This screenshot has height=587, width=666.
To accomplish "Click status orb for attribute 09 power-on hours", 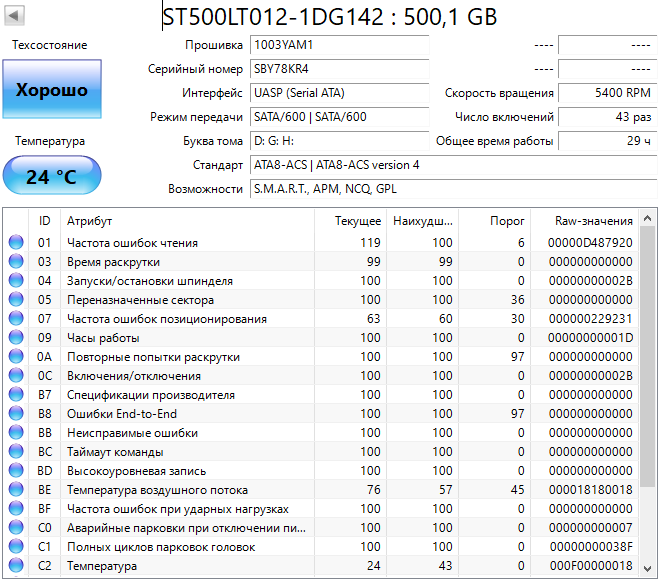I will click(16, 337).
